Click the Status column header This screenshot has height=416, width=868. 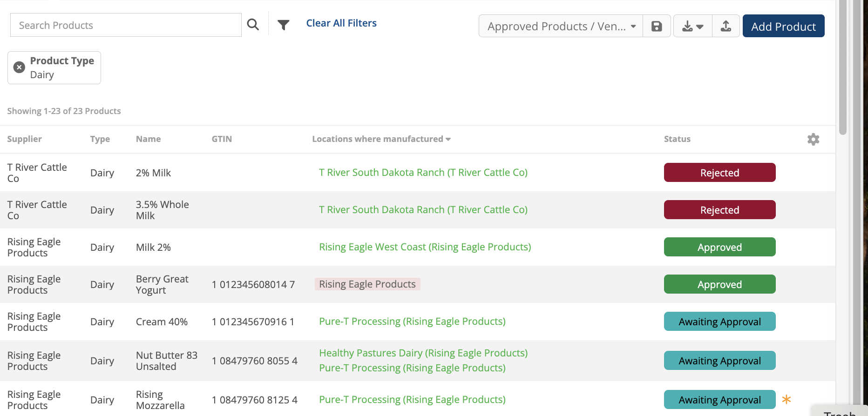point(677,139)
